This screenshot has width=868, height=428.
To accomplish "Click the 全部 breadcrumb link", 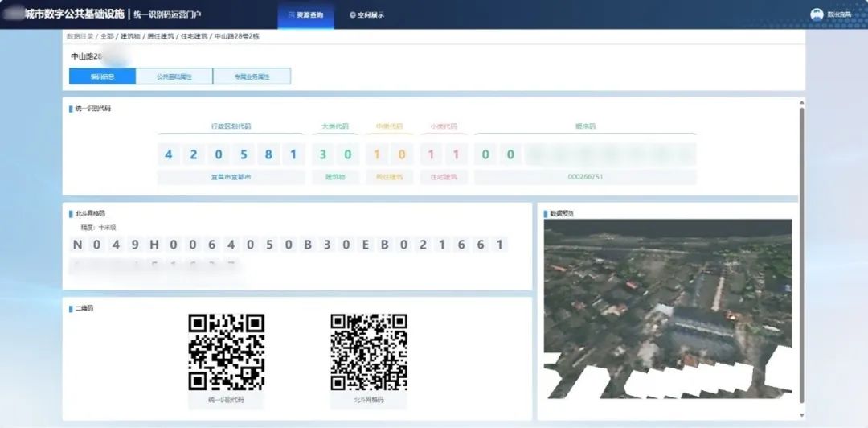I will pyautogui.click(x=107, y=36).
